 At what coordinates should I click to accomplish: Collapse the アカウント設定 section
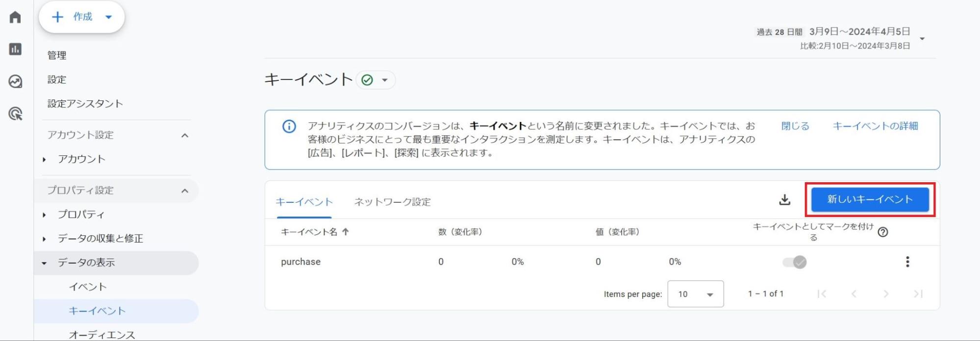tap(185, 135)
